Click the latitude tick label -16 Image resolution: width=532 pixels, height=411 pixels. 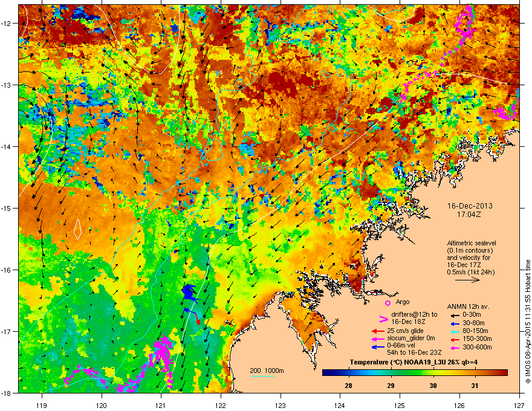6,270
